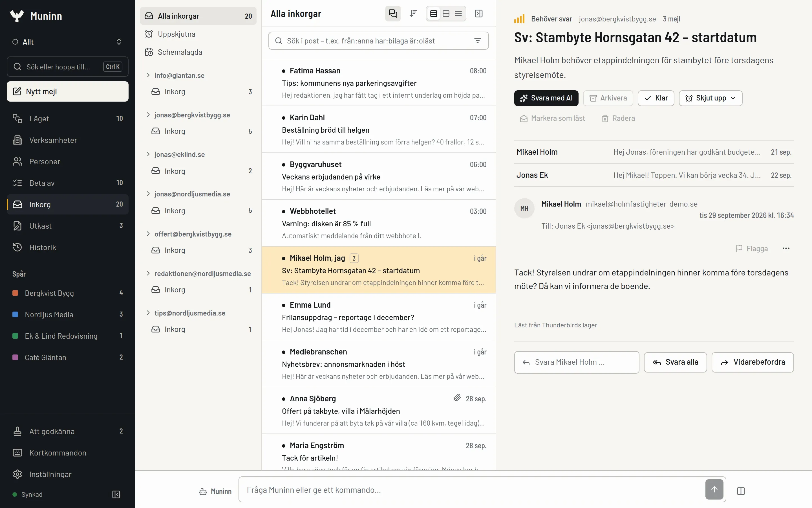This screenshot has height=508, width=812.
Task: Compose with Nytt mejl
Action: [67, 91]
